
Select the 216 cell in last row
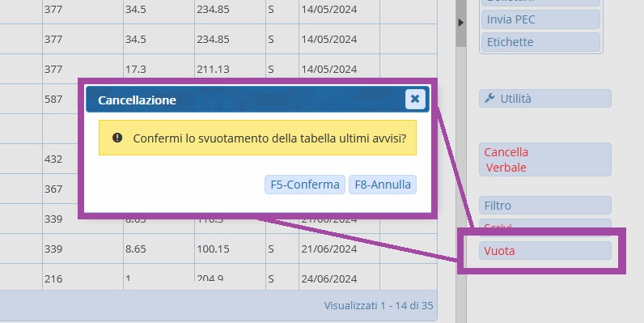(83, 278)
